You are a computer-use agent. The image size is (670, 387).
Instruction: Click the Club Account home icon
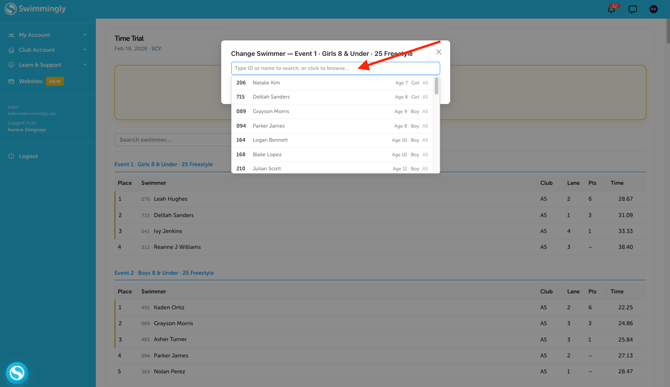(11, 50)
